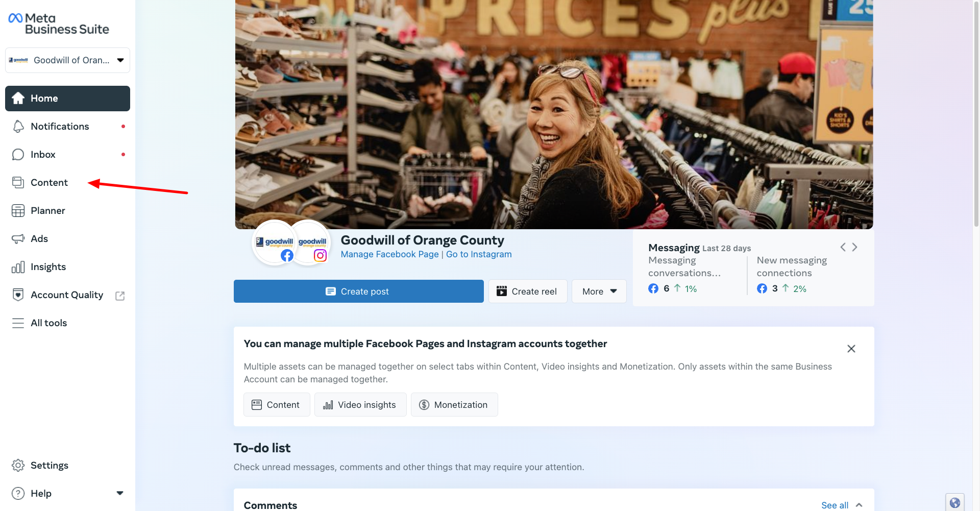Collapse the Comments section chevron
Viewport: 980px width, 511px height.
pos(859,505)
